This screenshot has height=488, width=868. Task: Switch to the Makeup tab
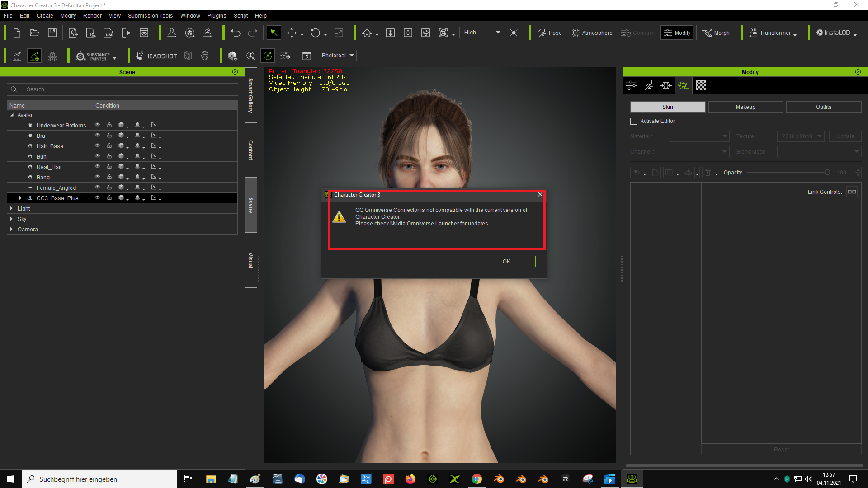pos(745,107)
